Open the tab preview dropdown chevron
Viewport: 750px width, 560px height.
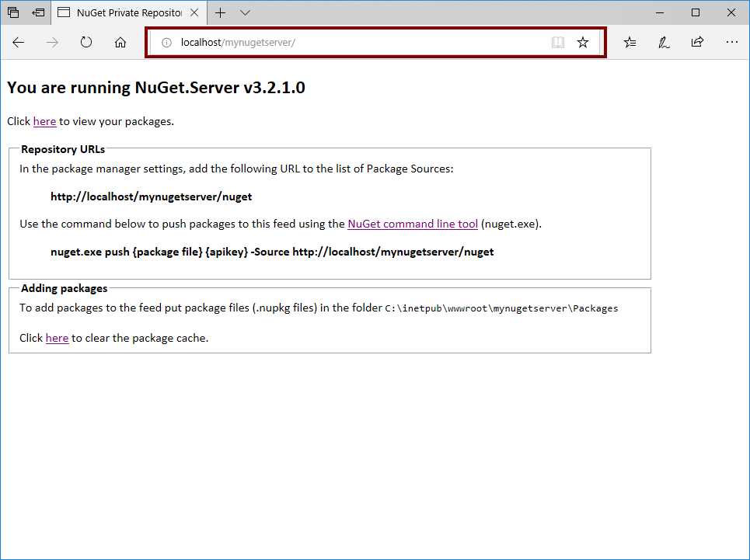(x=243, y=12)
